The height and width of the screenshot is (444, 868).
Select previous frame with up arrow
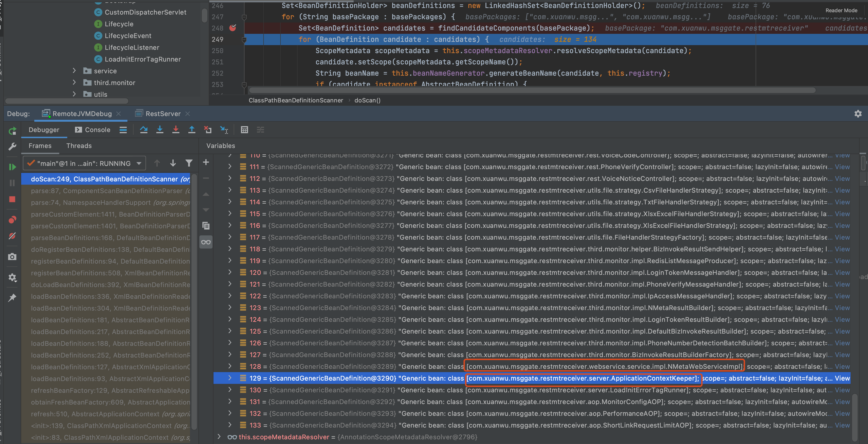(x=157, y=163)
